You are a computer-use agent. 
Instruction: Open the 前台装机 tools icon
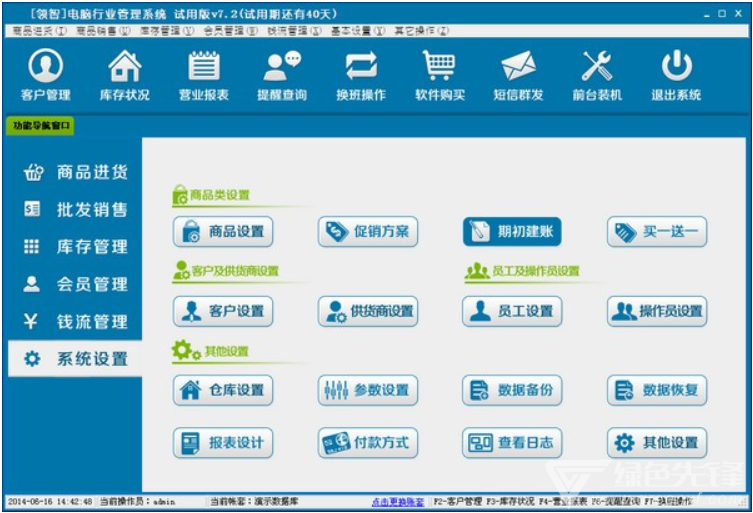597,76
